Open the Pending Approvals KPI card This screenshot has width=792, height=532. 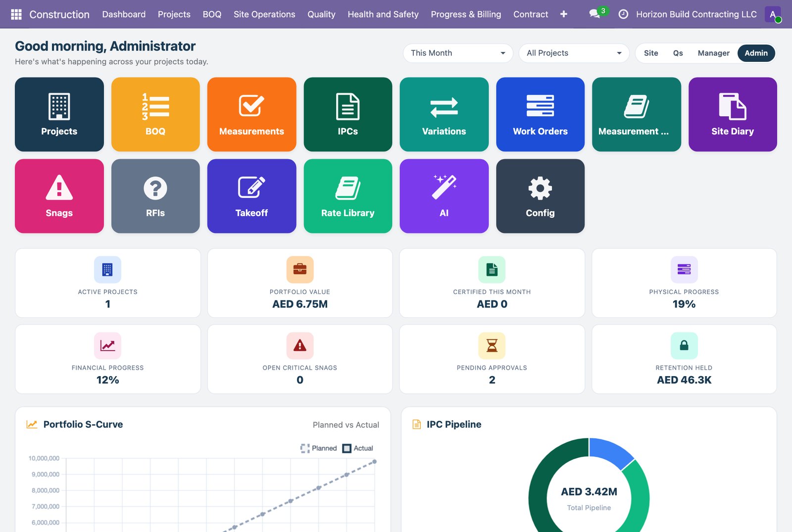pyautogui.click(x=492, y=359)
